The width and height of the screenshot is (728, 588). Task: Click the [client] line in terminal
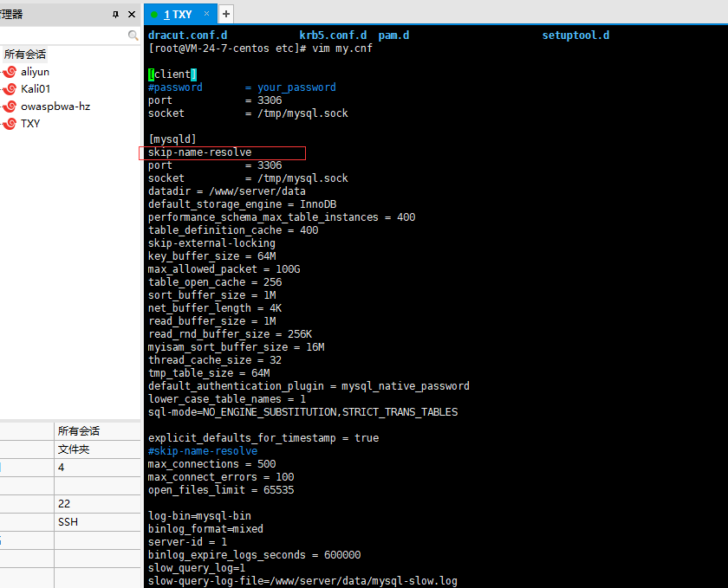[x=172, y=74]
